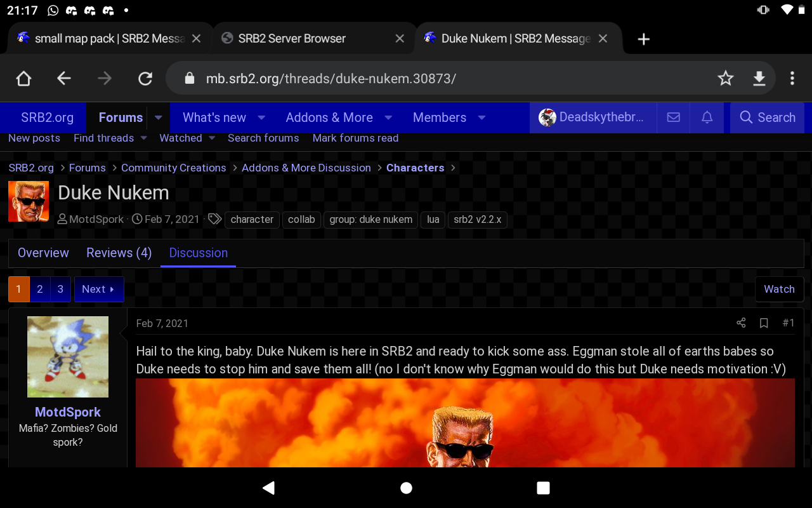Open the SRB2.org navigation link
The height and width of the screenshot is (508, 812).
47,117
